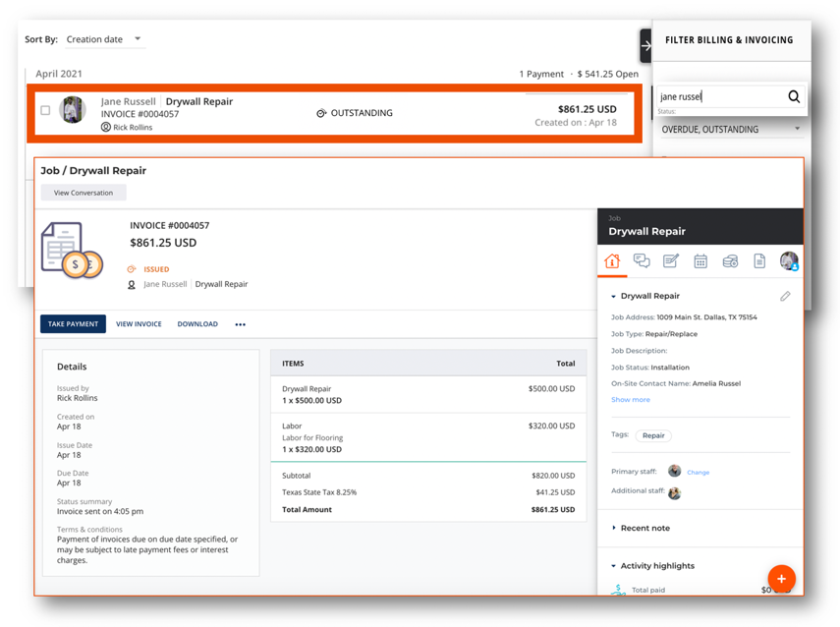Screen dimensions: 840x627
Task: Click the invoice document illustration
Action: 72,251
